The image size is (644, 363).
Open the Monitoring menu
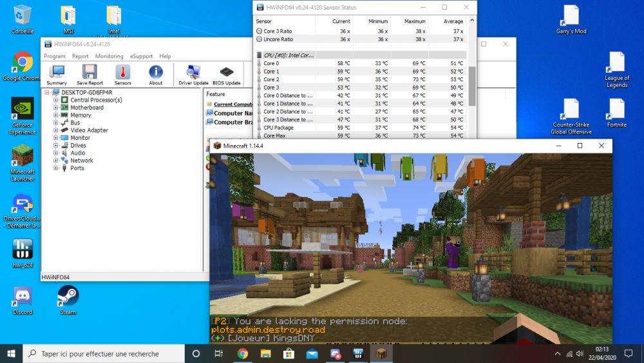(x=109, y=56)
